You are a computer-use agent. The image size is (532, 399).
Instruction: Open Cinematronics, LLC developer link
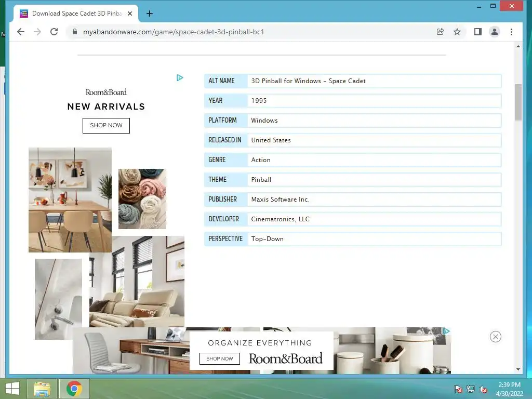(280, 219)
